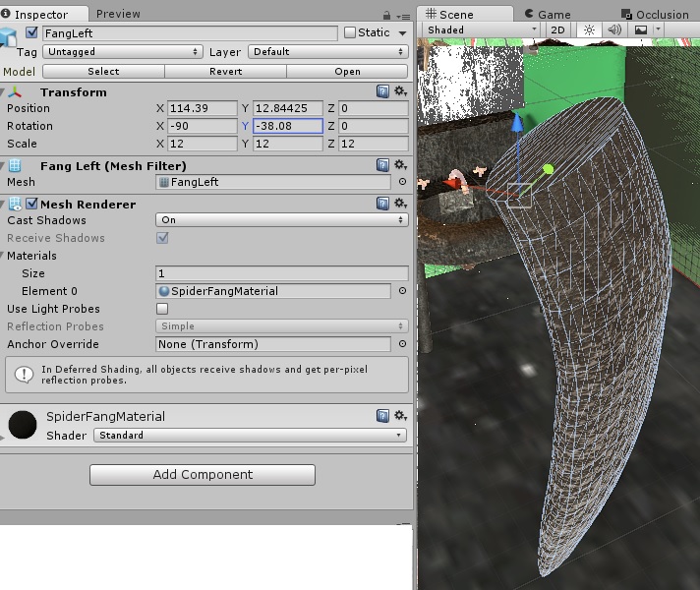Toggle scene audio speaker icon
The image size is (700, 590).
pos(614,30)
